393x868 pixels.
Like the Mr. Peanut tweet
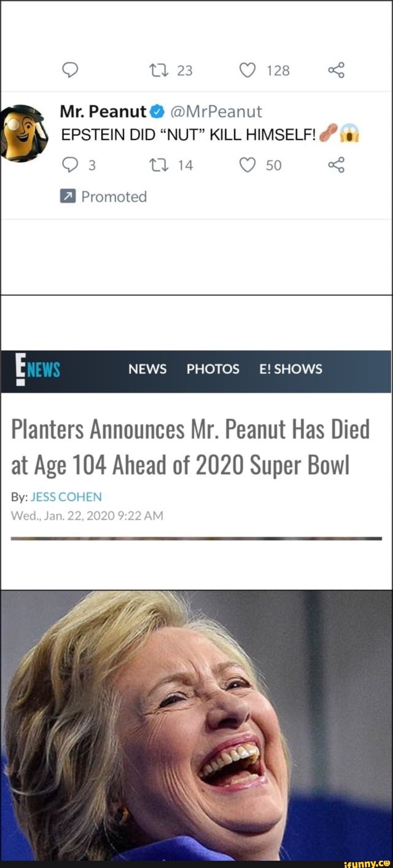[x=247, y=165]
